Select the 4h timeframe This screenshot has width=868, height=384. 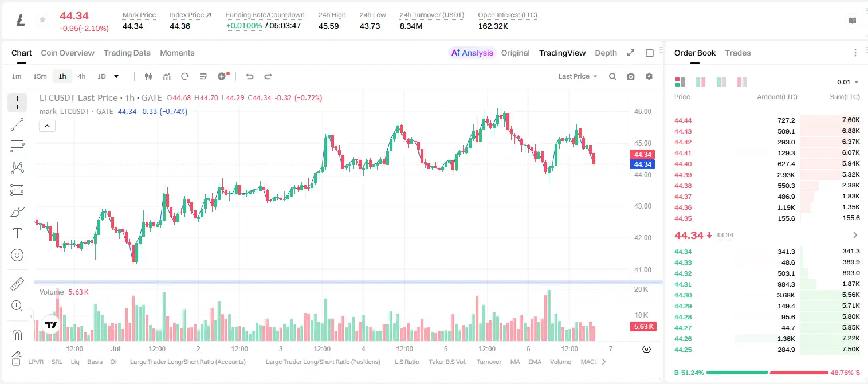click(81, 76)
